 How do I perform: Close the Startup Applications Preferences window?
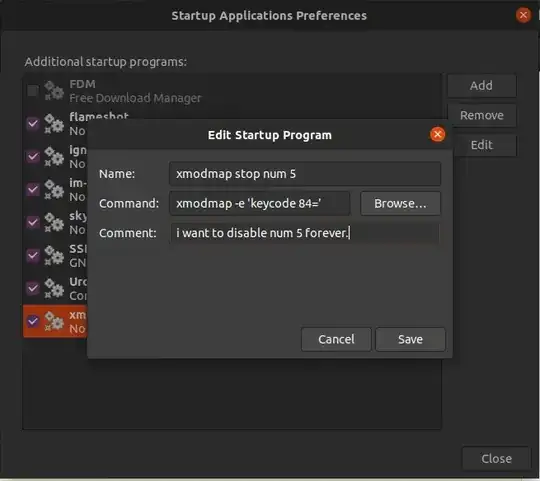point(523,15)
